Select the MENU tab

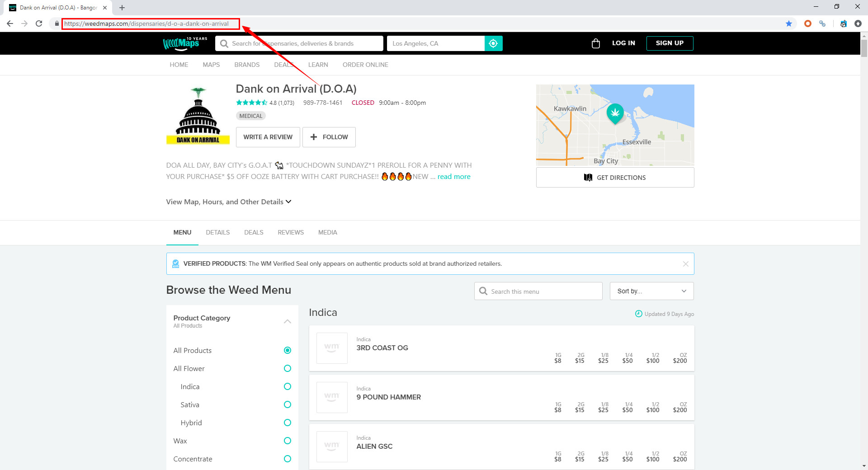tap(182, 232)
